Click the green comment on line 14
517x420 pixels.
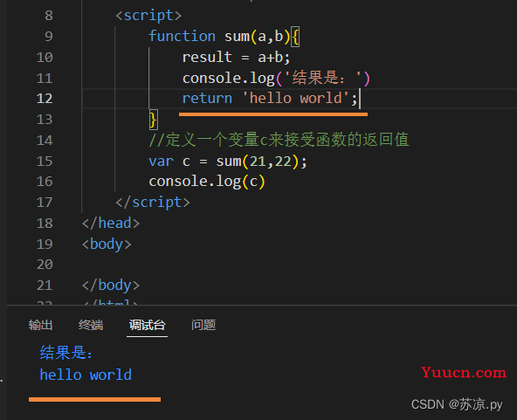pos(279,140)
